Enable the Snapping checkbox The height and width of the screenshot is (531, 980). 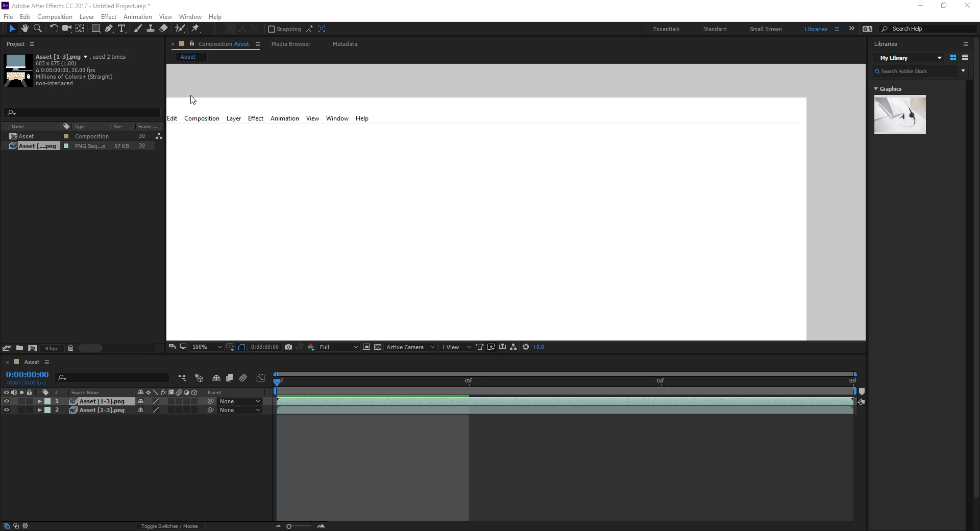(272, 29)
